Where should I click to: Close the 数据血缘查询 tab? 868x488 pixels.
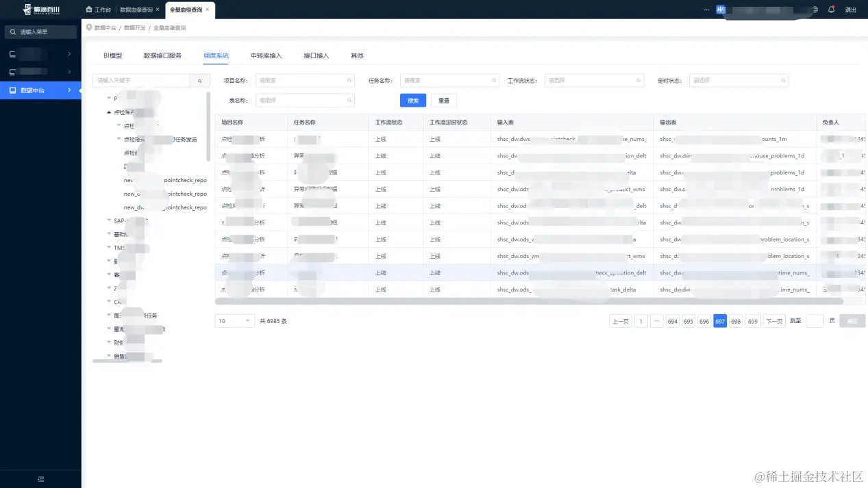click(158, 10)
